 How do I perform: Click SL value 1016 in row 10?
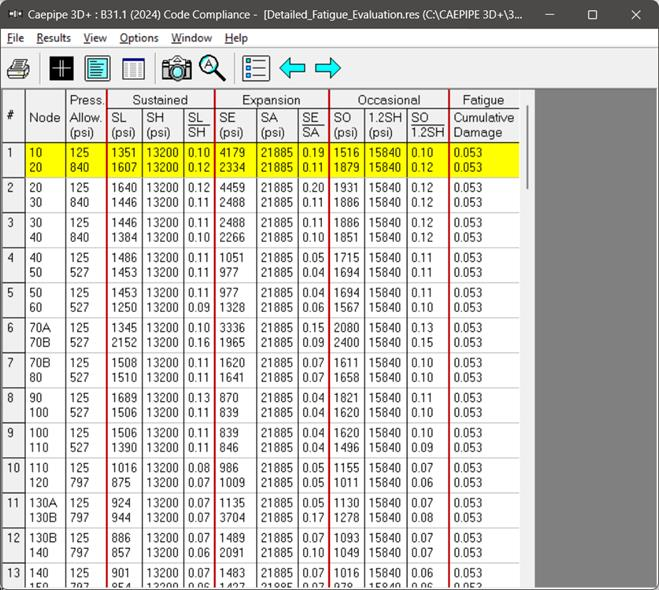coord(124,468)
